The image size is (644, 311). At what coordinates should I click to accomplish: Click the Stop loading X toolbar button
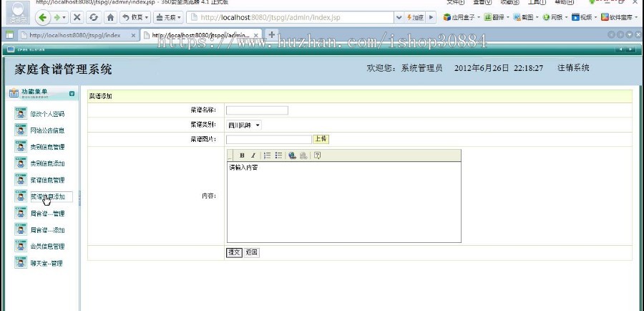[x=77, y=17]
